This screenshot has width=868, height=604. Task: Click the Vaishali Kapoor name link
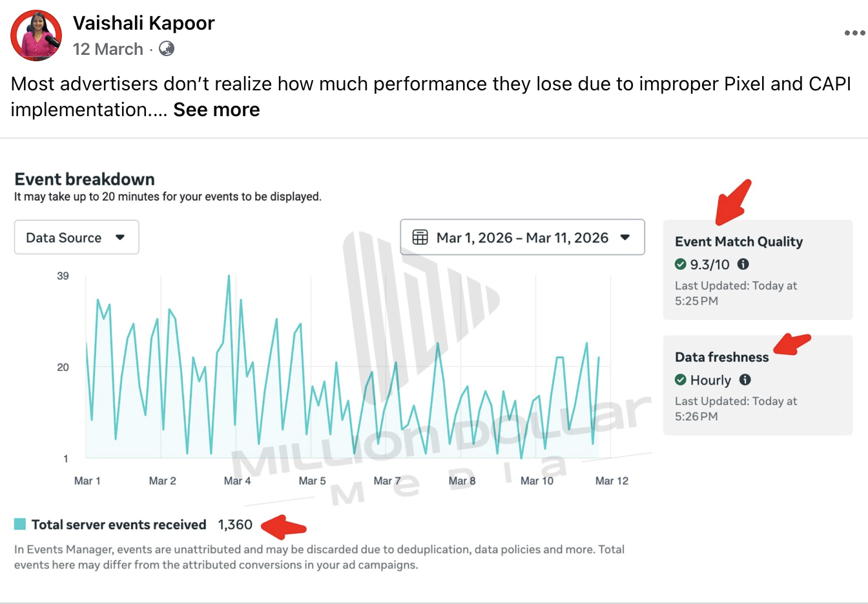point(143,23)
